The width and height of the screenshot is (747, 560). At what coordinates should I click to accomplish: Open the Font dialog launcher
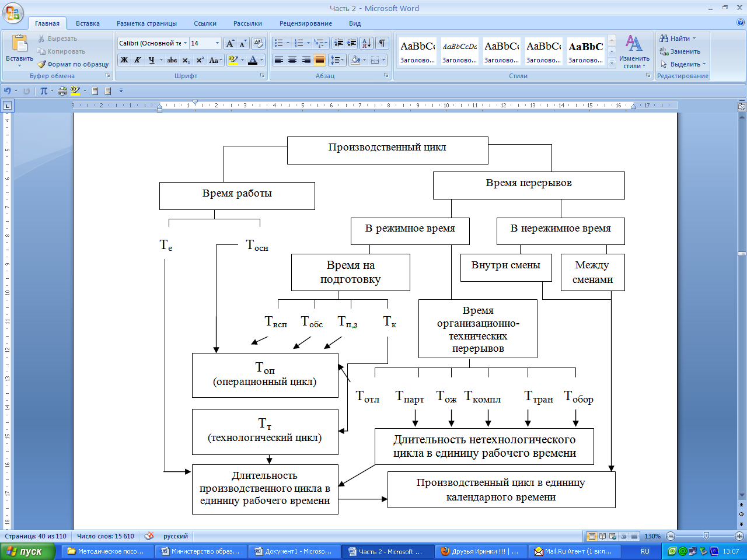(262, 76)
